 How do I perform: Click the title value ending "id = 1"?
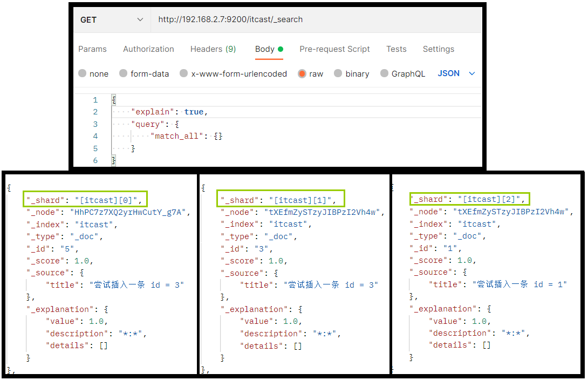coord(519,284)
